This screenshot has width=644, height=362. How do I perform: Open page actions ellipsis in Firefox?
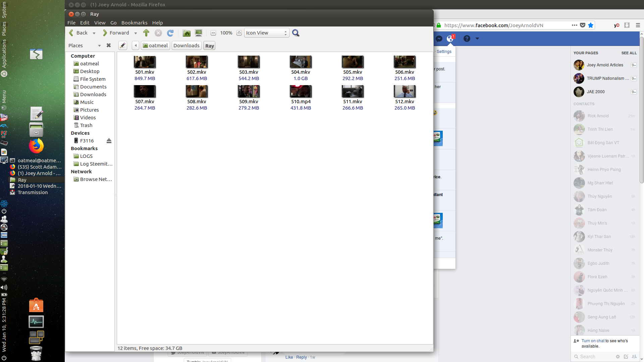click(574, 25)
